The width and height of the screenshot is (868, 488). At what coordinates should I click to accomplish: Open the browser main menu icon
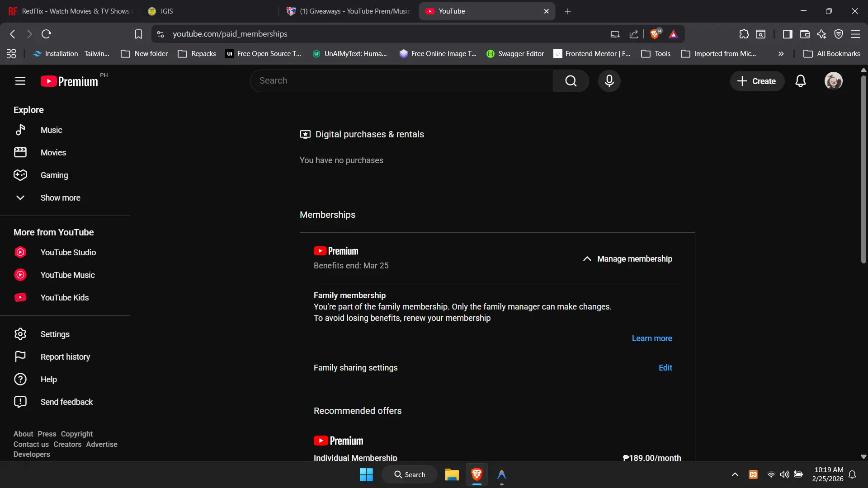tap(856, 34)
